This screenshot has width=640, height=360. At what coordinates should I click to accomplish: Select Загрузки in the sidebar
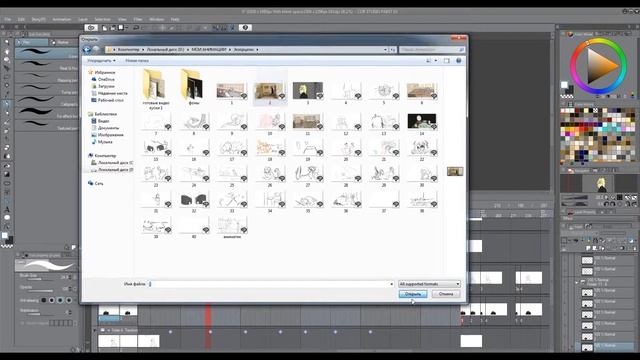point(106,86)
